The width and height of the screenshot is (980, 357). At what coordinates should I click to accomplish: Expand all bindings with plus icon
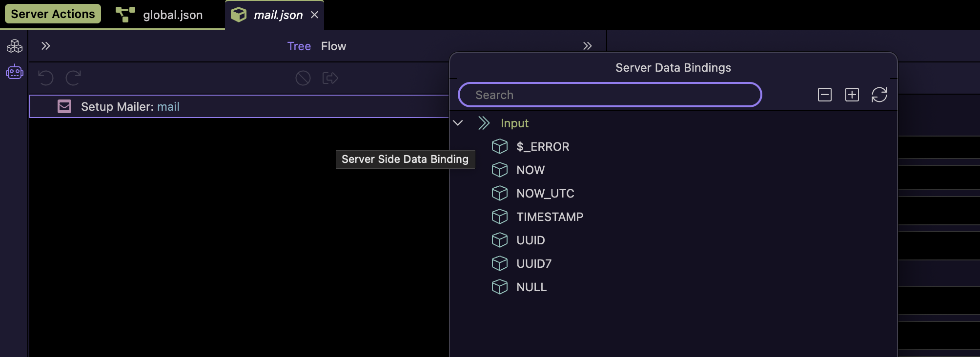tap(852, 95)
